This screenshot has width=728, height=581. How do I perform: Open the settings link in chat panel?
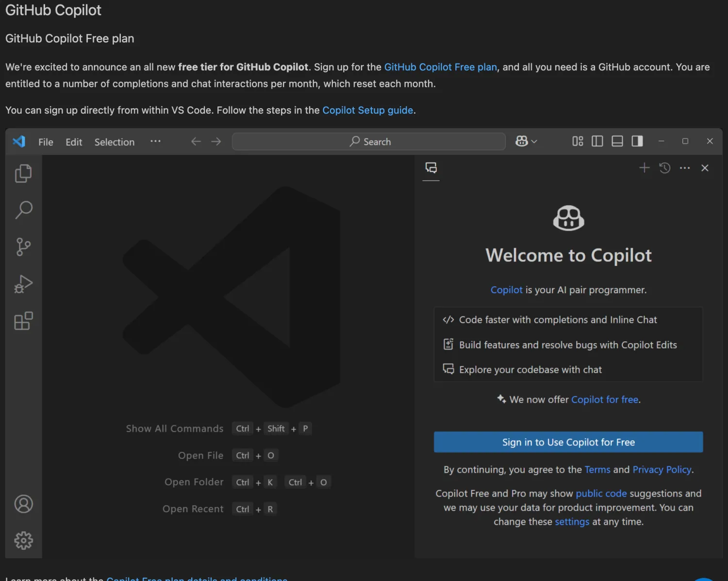pos(572,522)
